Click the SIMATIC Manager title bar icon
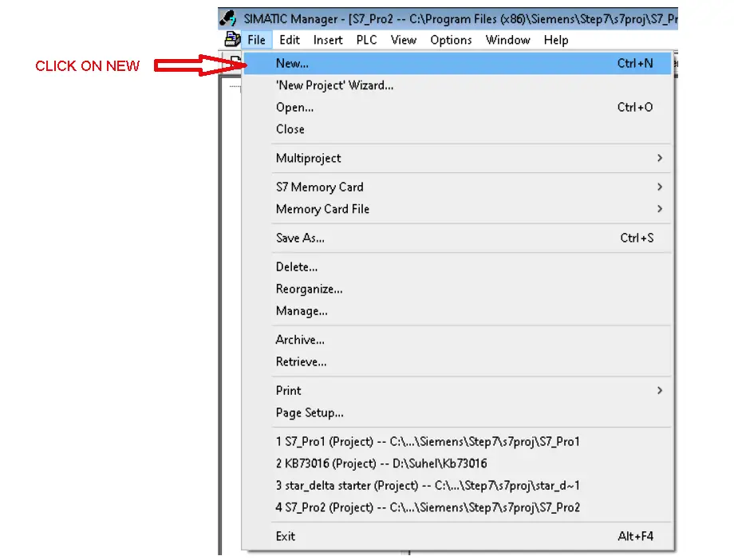734x560 pixels. (228, 18)
